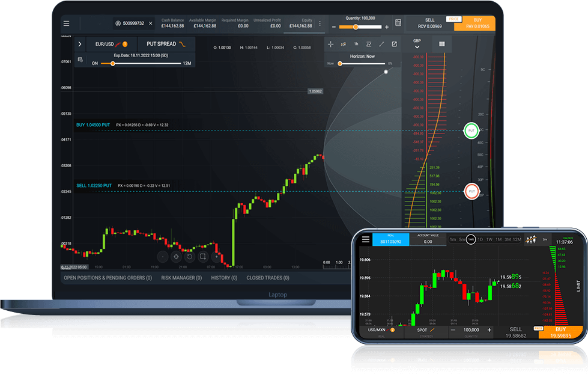Close the account 500999732 tab
The width and height of the screenshot is (588, 377).
point(150,23)
